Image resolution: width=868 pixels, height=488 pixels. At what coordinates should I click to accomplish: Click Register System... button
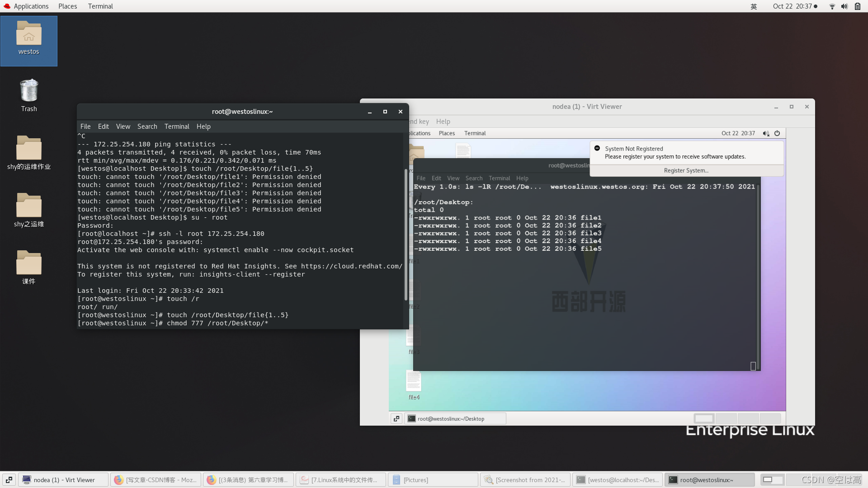tap(686, 171)
